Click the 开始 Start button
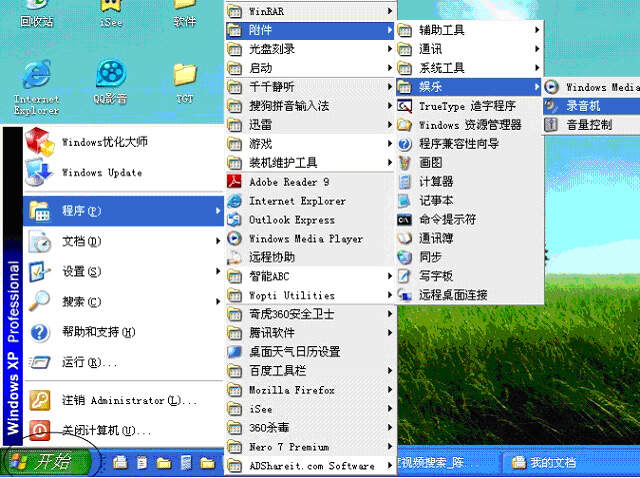Screen dimensions: 640x478 45,462
